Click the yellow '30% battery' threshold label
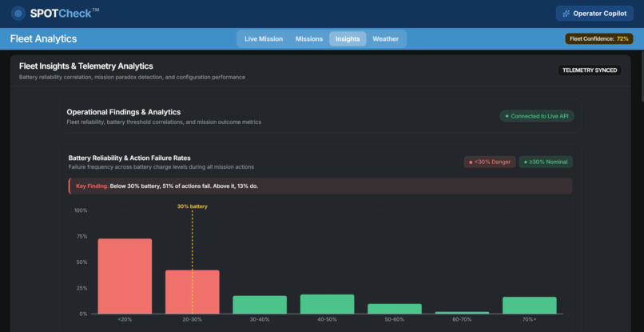Viewport: 644px width, 332px height. pyautogui.click(x=193, y=206)
